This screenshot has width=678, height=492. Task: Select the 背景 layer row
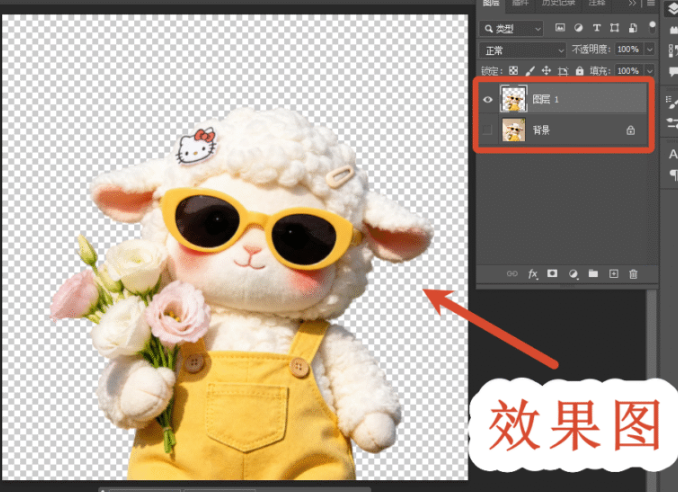pos(564,130)
